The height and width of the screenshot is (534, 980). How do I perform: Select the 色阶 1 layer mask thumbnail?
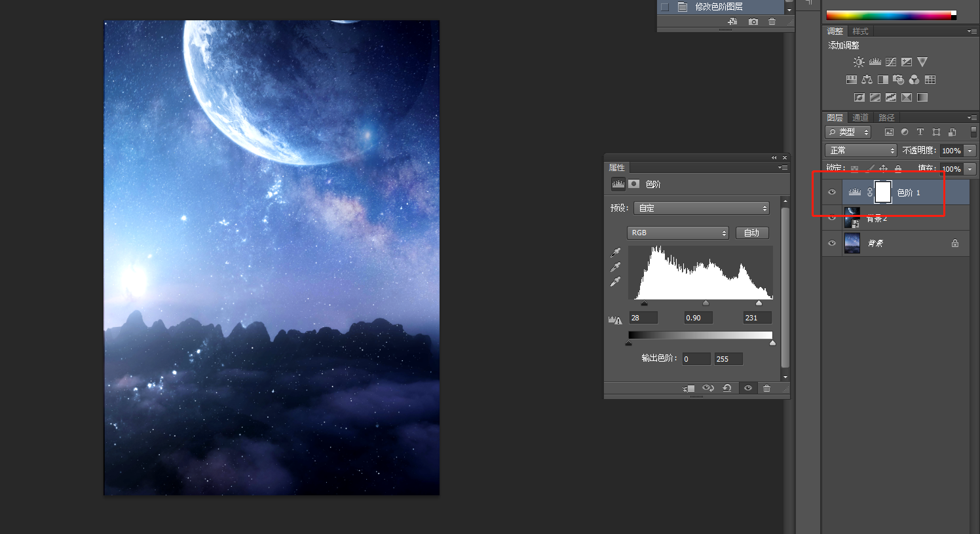pos(883,192)
